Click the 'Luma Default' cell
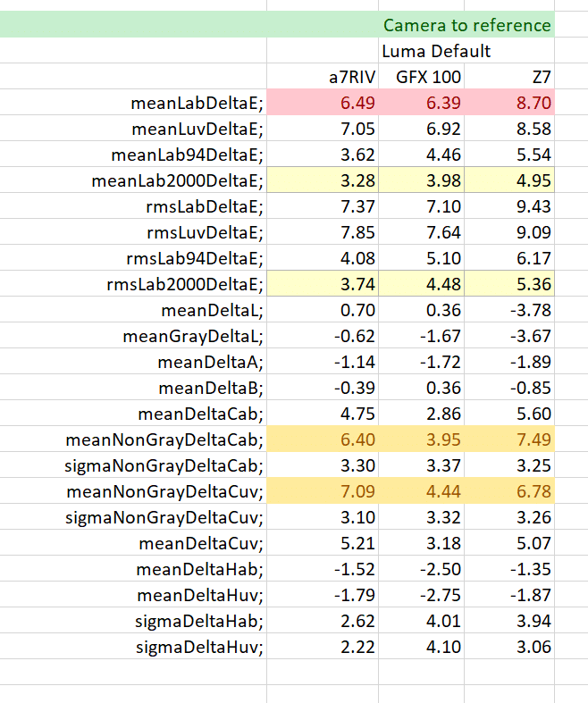The width and height of the screenshot is (588, 703). [x=436, y=51]
